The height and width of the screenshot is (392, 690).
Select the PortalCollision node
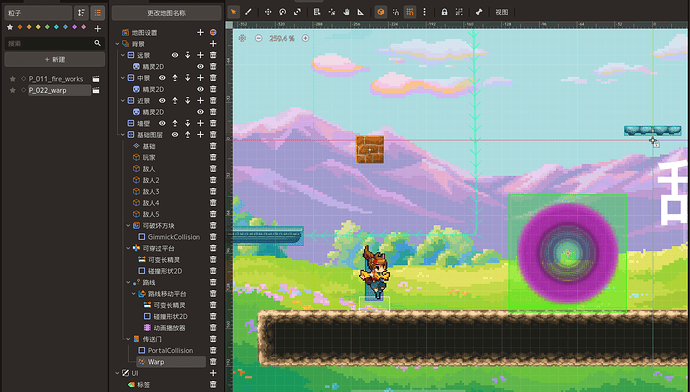(170, 350)
